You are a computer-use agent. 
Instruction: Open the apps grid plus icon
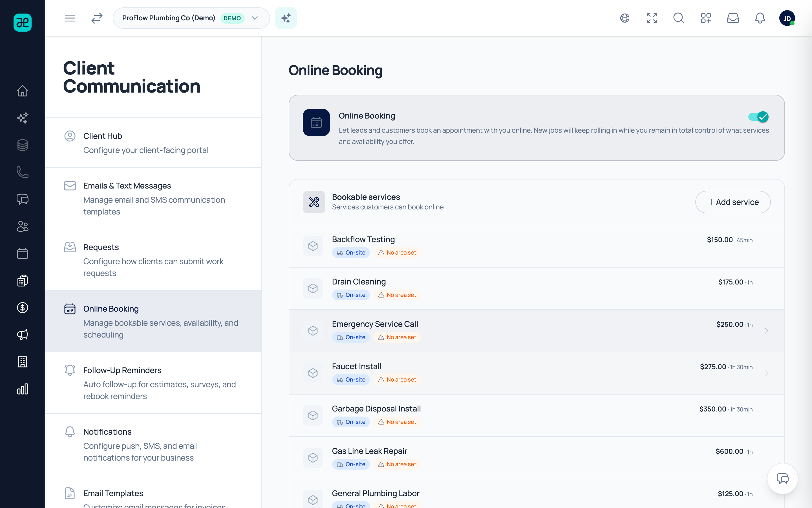pos(706,18)
